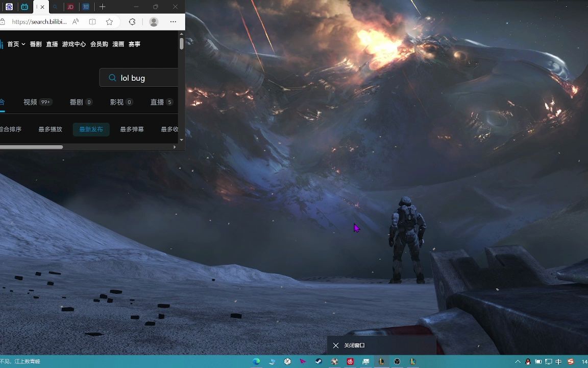Switch to the Bilibili TV-icon browser tab
Viewport: 588px width, 368px height.
pyautogui.click(x=24, y=7)
